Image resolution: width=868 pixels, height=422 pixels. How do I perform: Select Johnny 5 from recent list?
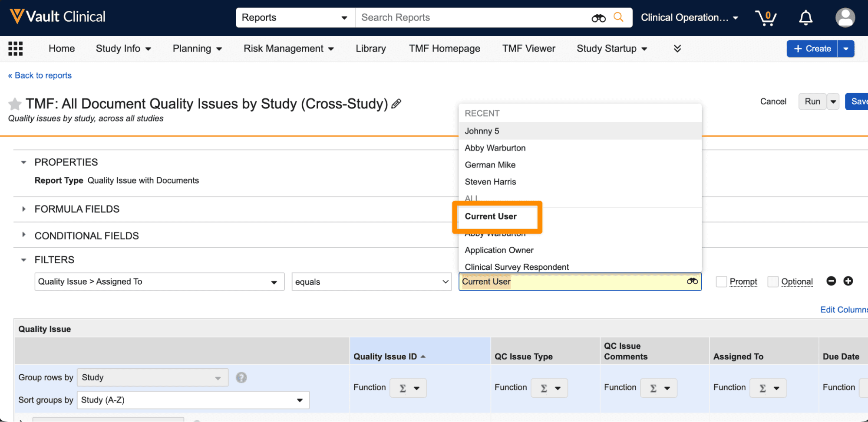tap(580, 131)
